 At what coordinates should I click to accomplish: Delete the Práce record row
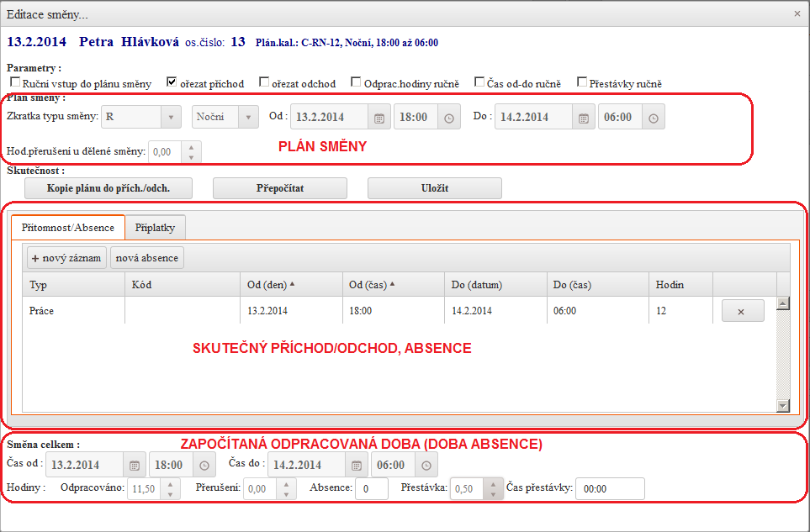tap(742, 311)
